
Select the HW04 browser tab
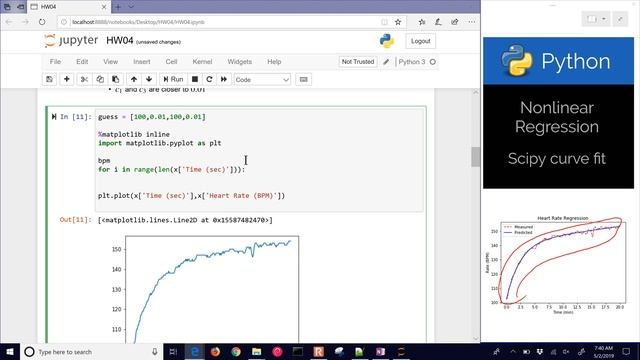69,7
